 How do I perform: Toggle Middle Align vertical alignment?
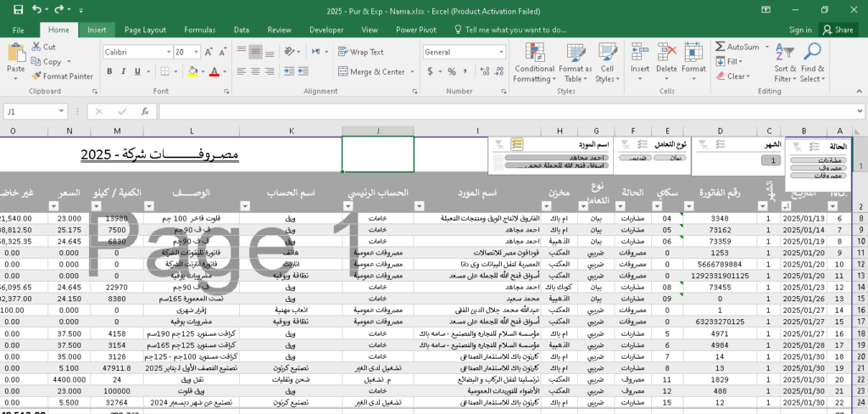255,52
